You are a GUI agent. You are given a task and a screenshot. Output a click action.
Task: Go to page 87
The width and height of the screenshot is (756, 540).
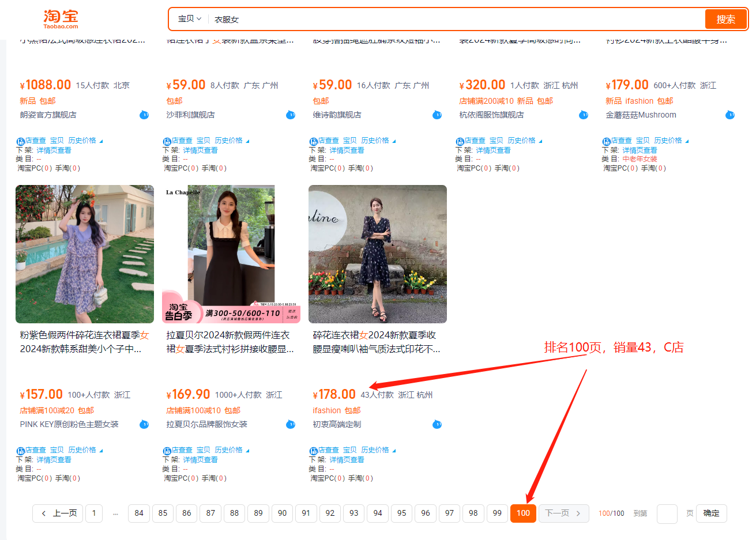tap(210, 513)
